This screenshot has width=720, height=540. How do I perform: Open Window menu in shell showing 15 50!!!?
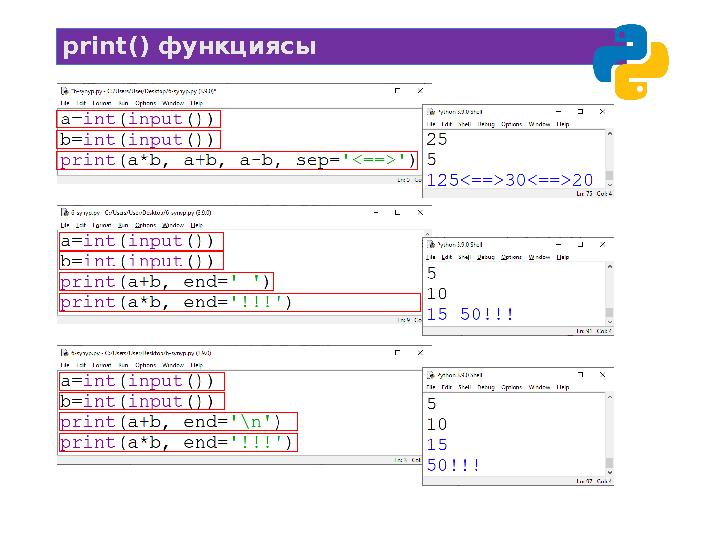click(539, 257)
